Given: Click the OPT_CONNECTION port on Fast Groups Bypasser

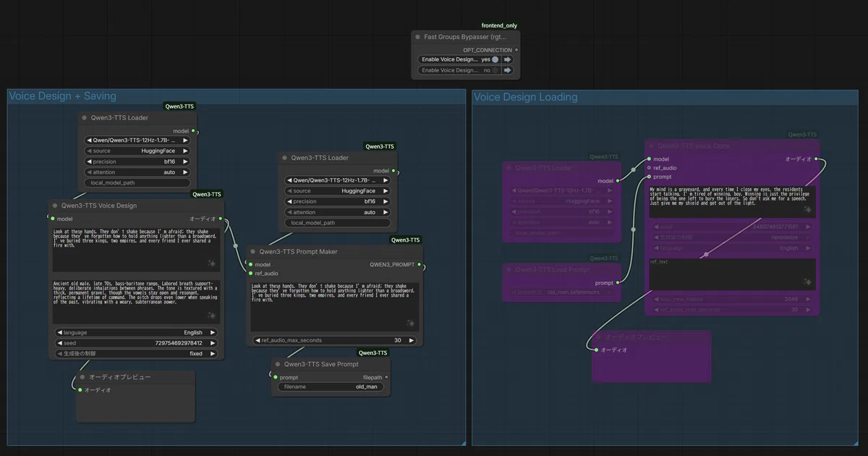Looking at the screenshot, I should [x=516, y=50].
